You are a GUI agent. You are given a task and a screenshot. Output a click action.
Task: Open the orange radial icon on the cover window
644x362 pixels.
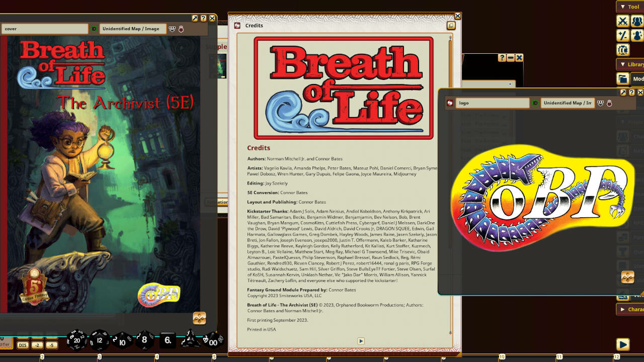199,318
